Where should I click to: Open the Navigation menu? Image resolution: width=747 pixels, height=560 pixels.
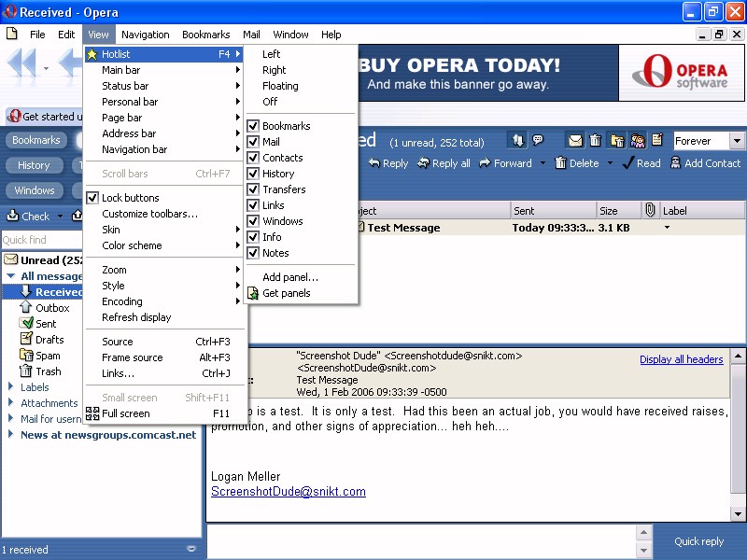point(146,35)
